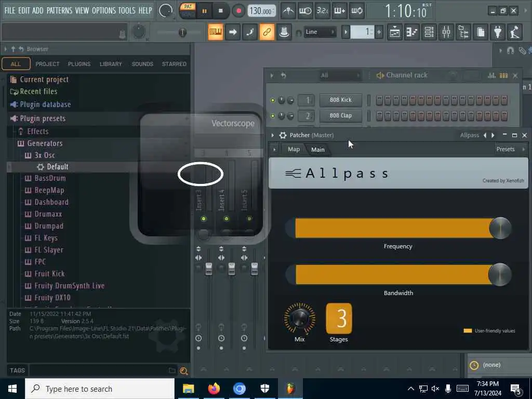Open the Channel rack view icon

point(429,32)
